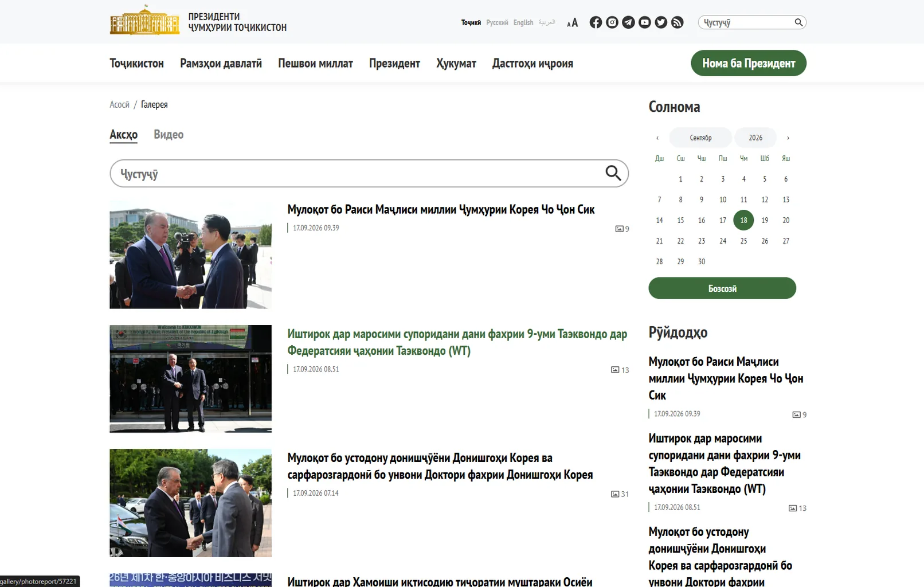Image resolution: width=924 pixels, height=587 pixels.
Task: Switch language to Русский
Action: point(497,23)
